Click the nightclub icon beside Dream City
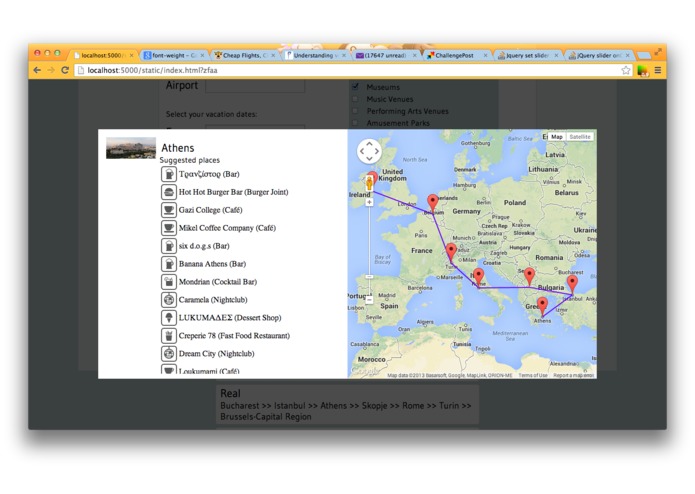The width and height of the screenshot is (695, 494). pyautogui.click(x=168, y=354)
